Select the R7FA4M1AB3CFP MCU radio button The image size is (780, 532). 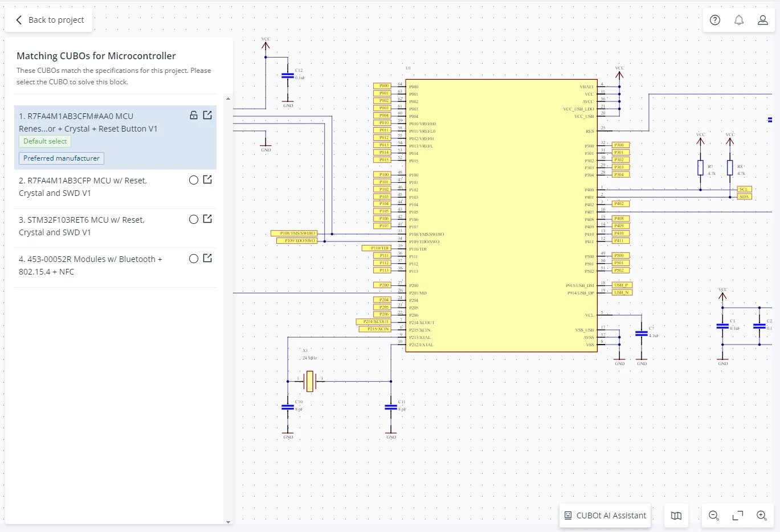(194, 180)
